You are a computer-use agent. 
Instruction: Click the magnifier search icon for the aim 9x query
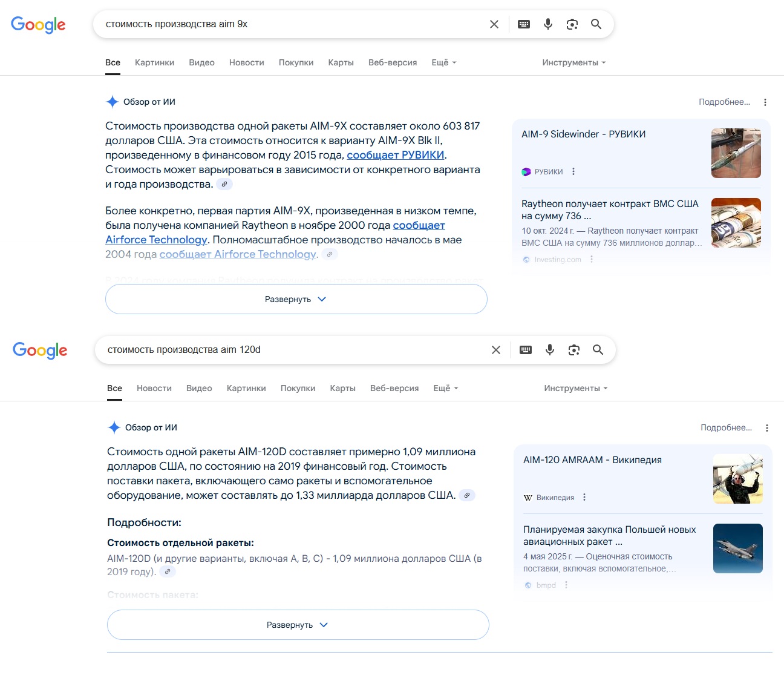click(596, 24)
